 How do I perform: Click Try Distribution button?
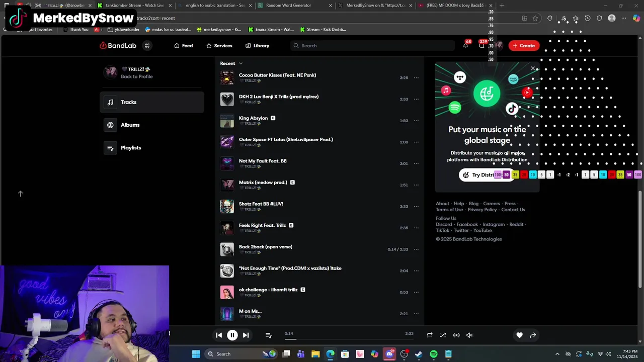tap(487, 175)
